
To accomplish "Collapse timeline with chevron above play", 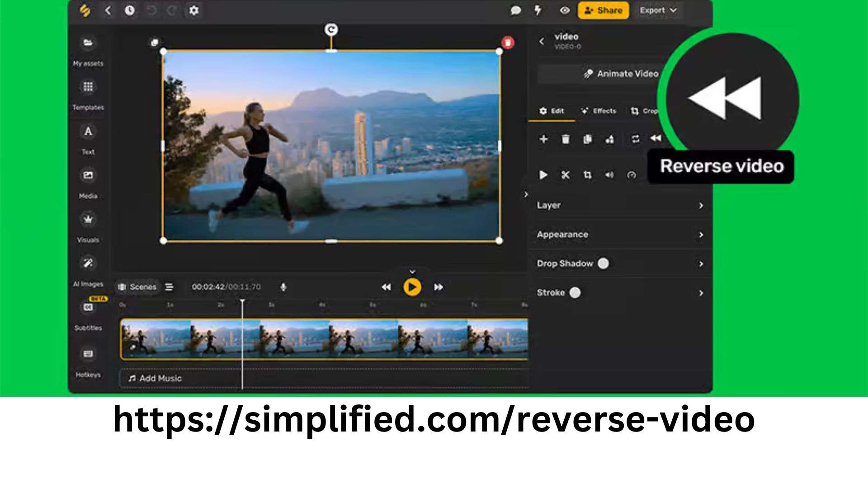I will [x=412, y=272].
